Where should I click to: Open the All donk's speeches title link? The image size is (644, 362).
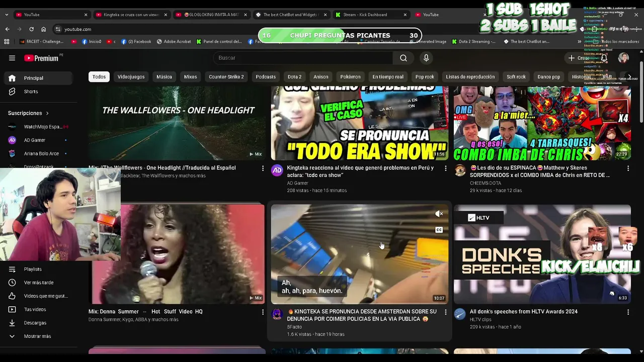click(524, 312)
